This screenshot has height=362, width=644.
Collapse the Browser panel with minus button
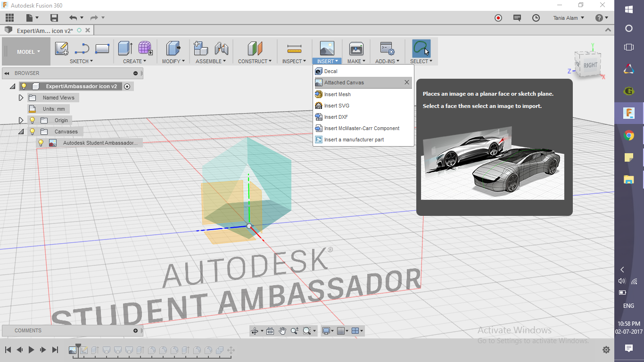(135, 73)
